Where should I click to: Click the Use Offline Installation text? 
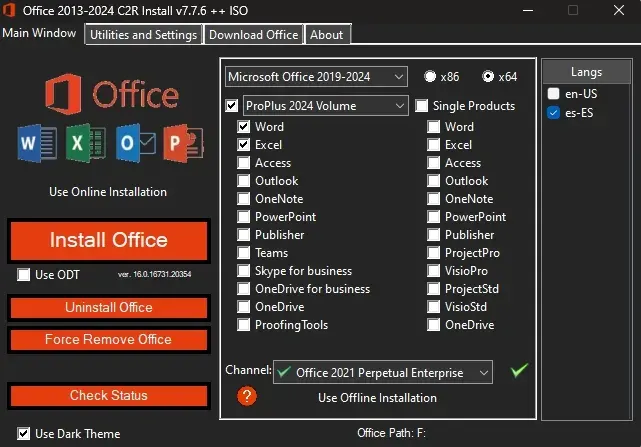point(377,398)
